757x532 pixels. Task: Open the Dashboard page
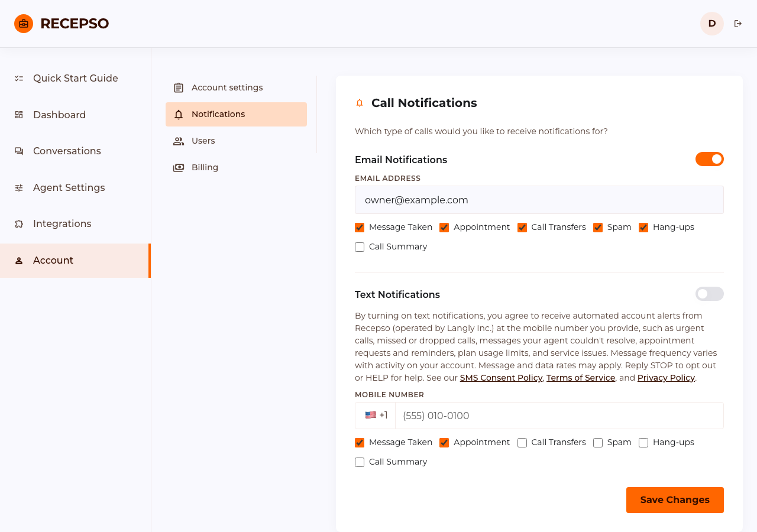(75, 115)
